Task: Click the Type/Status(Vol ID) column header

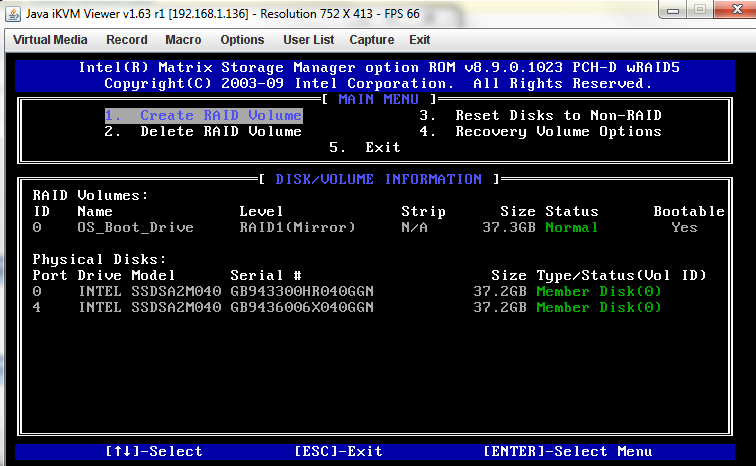Action: pyautogui.click(x=621, y=276)
